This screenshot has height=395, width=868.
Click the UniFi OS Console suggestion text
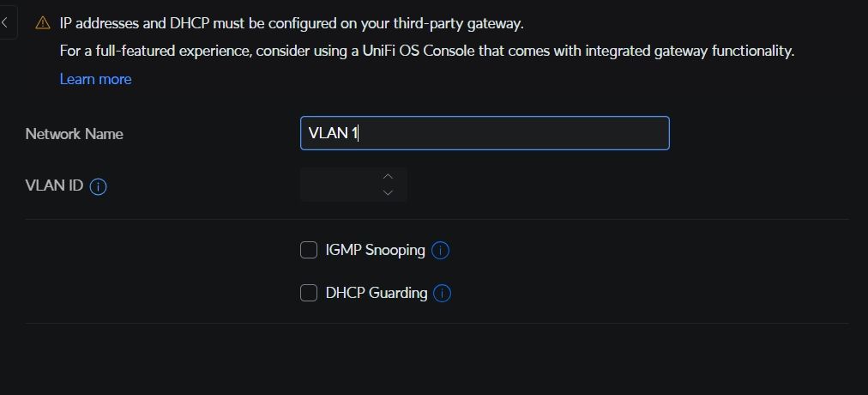coord(427,51)
